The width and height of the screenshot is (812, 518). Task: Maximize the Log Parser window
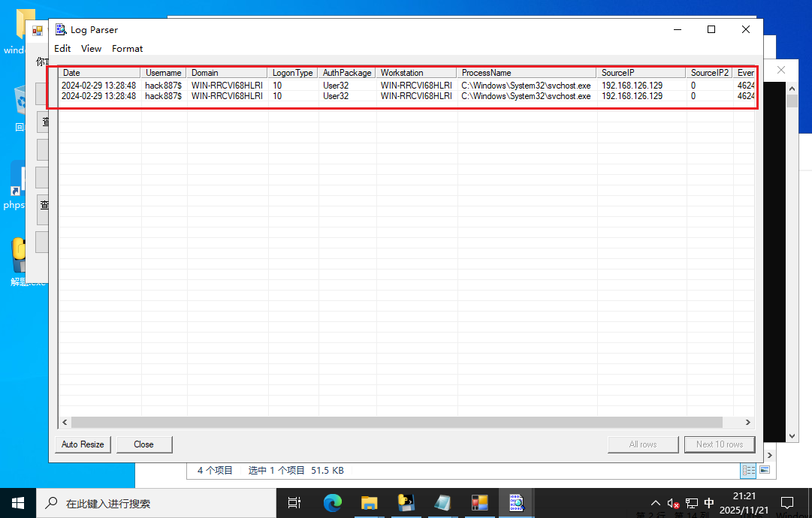coord(711,29)
